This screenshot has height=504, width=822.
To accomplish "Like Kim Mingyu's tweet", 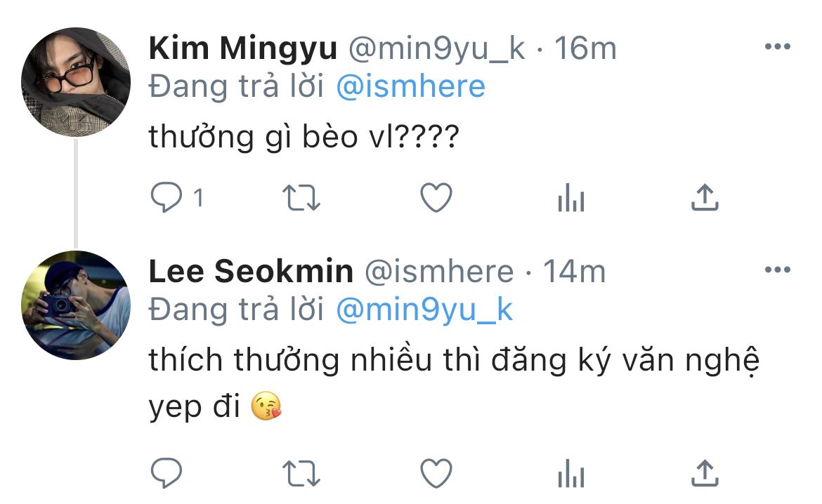I will pyautogui.click(x=436, y=199).
